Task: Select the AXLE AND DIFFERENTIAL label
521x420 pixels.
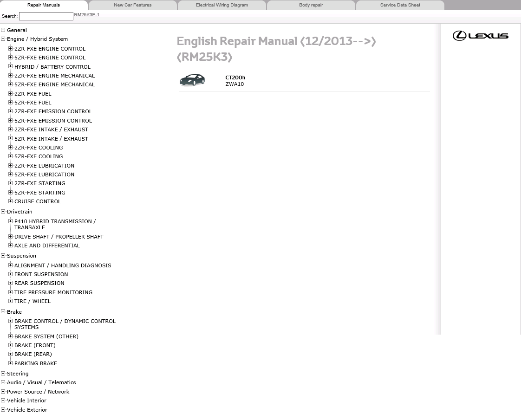Action: coord(47,246)
